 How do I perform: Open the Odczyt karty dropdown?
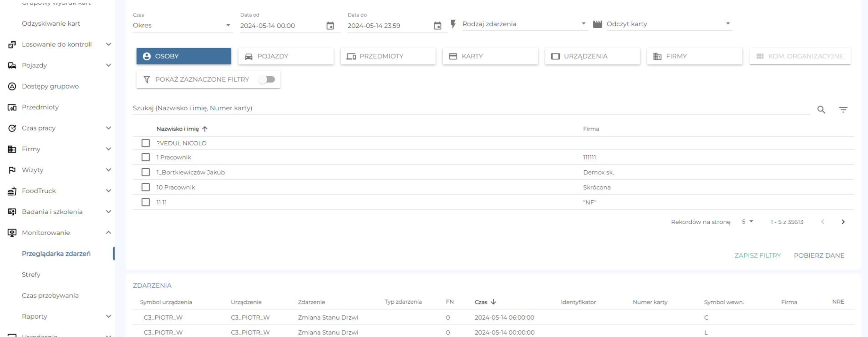tap(669, 24)
